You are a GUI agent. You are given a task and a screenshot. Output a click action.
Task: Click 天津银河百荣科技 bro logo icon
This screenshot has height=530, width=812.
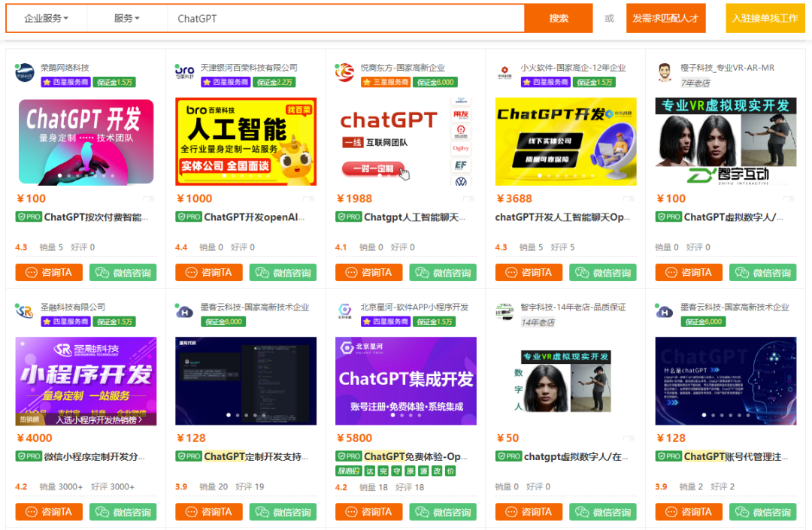click(185, 73)
